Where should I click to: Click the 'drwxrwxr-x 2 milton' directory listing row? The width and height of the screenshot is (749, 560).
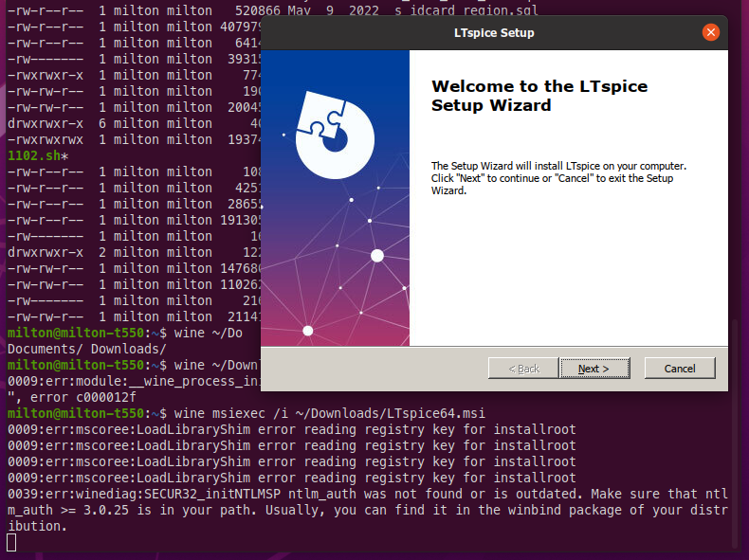(x=134, y=252)
